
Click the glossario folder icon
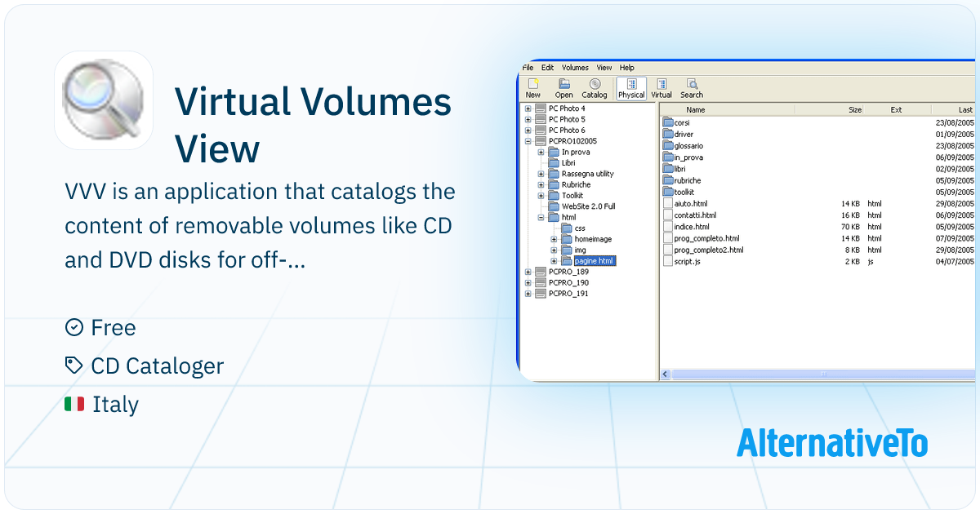(x=667, y=145)
